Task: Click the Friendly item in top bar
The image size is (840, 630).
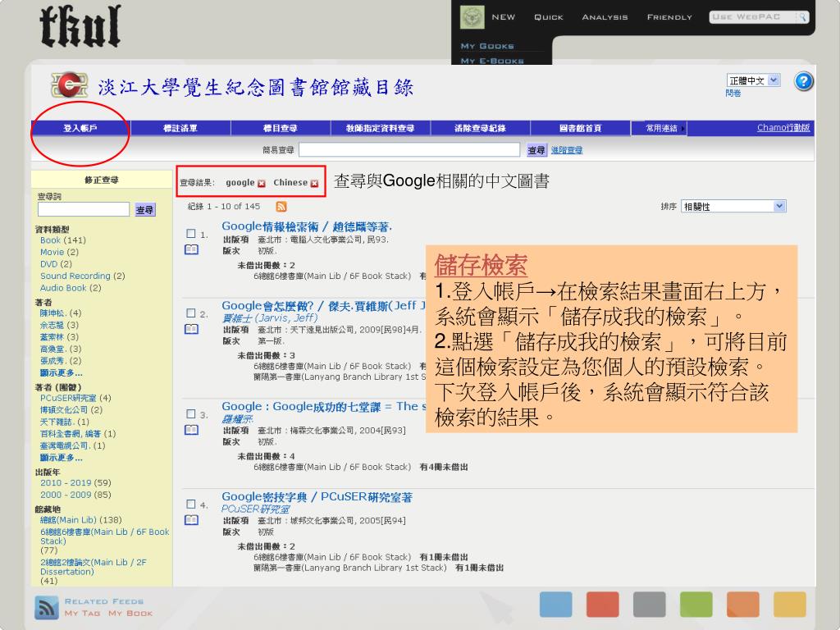Action: click(669, 17)
